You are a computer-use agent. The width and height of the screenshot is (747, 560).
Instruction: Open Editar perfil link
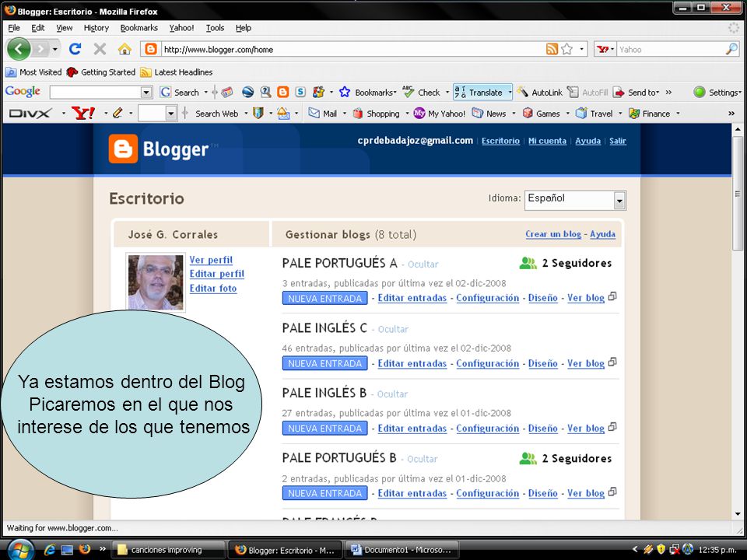pos(217,274)
